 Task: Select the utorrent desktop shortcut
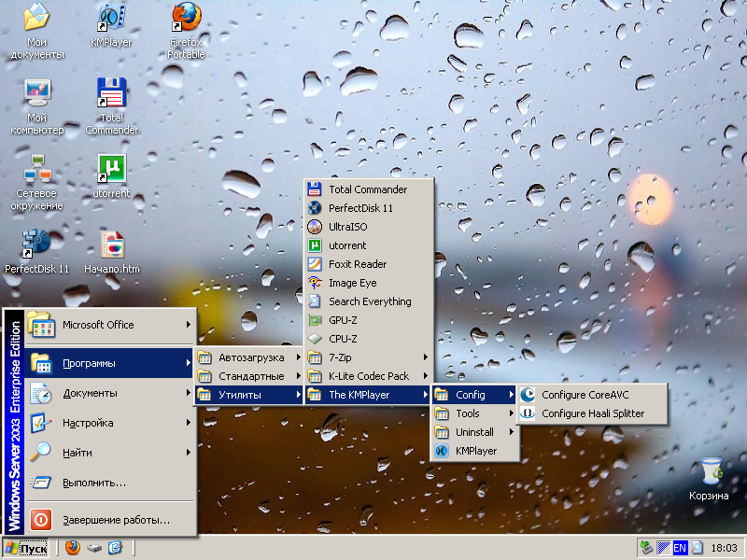tap(111, 176)
